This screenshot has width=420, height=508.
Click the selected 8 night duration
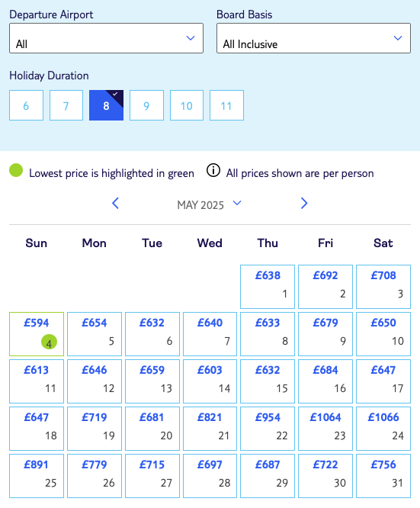pyautogui.click(x=106, y=105)
